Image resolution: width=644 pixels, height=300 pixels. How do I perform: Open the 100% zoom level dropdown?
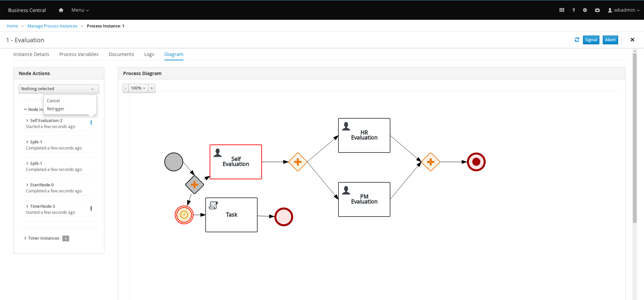[138, 88]
